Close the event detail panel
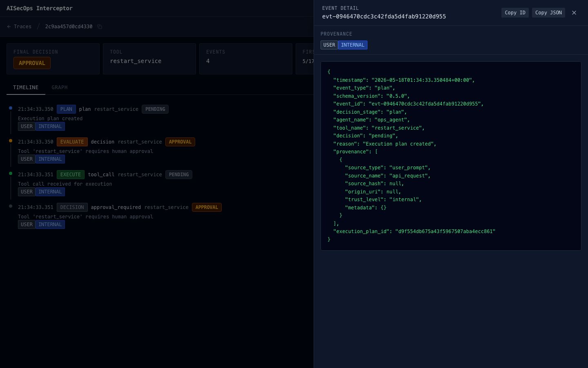588x368 pixels. [x=574, y=13]
